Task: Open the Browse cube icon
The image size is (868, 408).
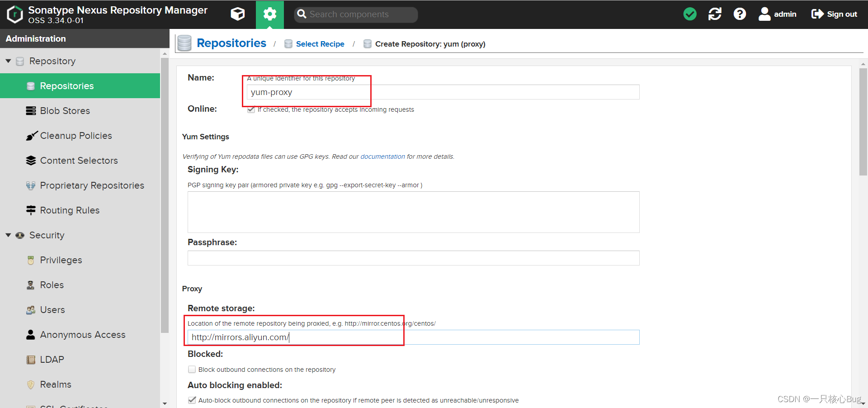Action: pos(237,14)
